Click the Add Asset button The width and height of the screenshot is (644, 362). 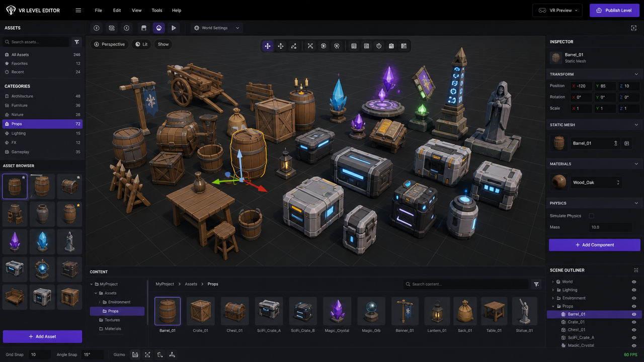click(42, 336)
